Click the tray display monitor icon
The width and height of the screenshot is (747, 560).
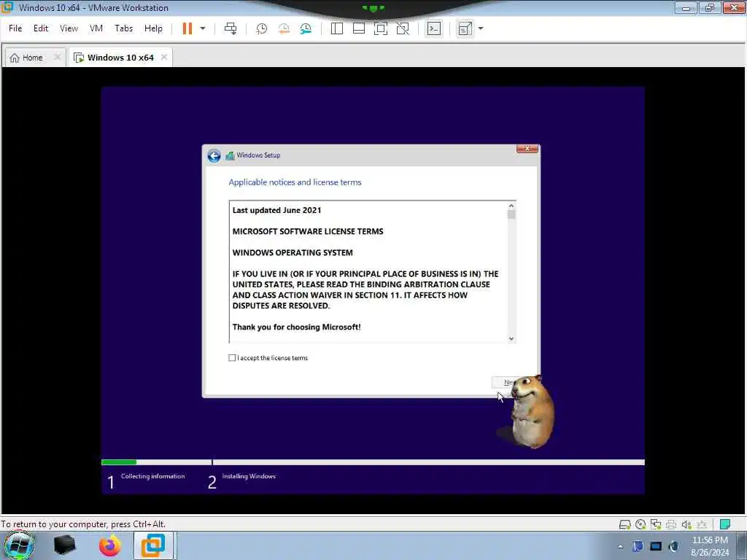656,546
